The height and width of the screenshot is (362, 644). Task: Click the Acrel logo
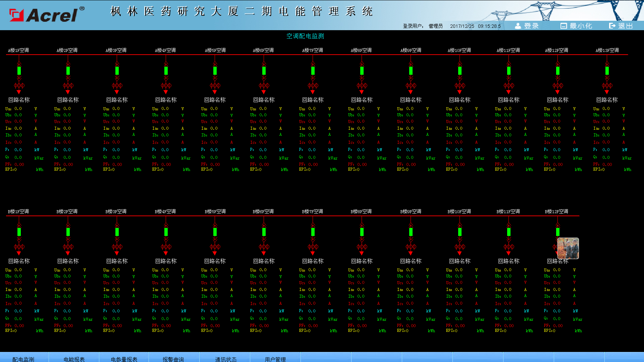click(x=47, y=15)
